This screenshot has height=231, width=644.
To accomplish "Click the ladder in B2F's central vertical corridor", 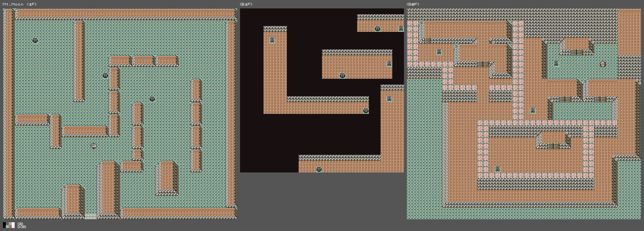I will 533,111.
